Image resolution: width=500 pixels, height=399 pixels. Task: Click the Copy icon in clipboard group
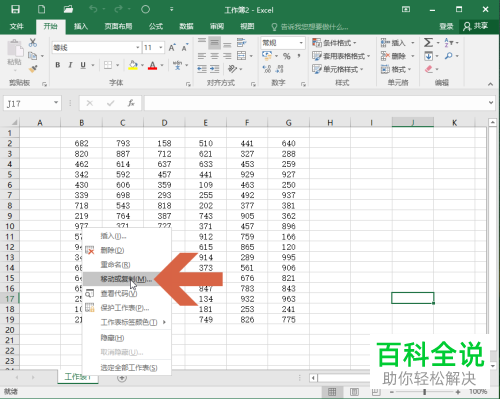click(x=33, y=56)
